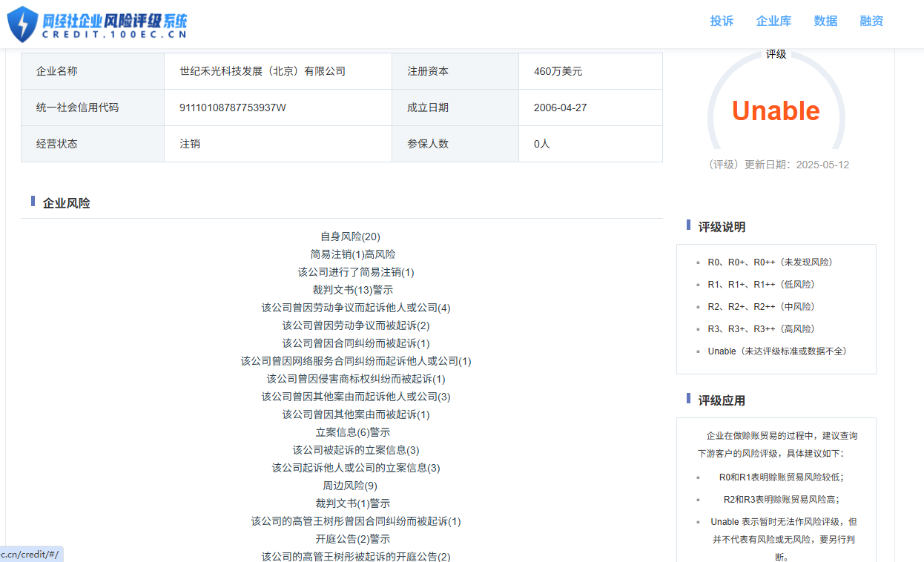
Task: Open 该公司被起诉的立案信息(3) entry
Action: (356, 450)
